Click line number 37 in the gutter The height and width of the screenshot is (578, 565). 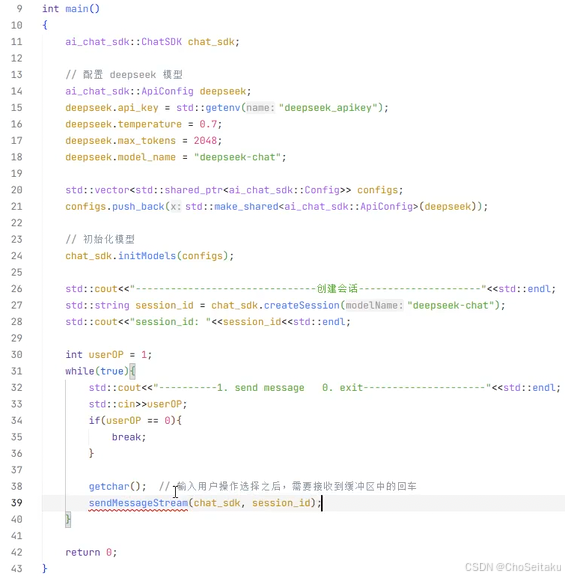click(x=16, y=470)
